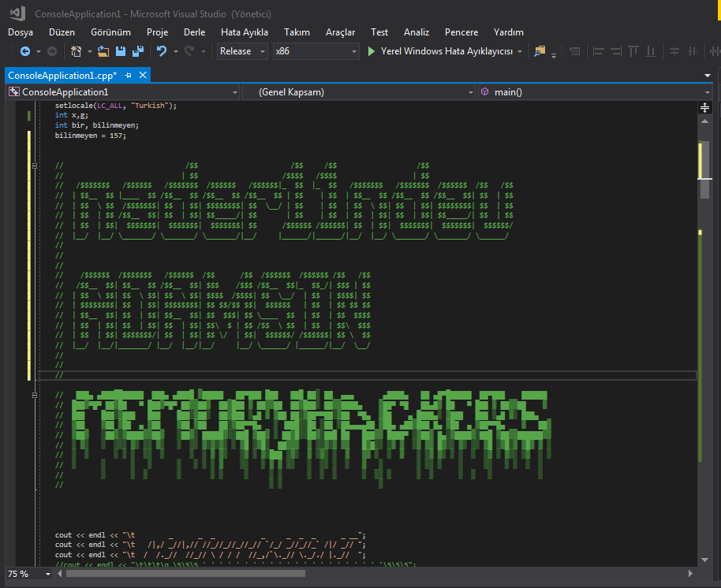Click the Center Horizontally toolbar icon
The height and width of the screenshot is (588, 721).
click(674, 51)
